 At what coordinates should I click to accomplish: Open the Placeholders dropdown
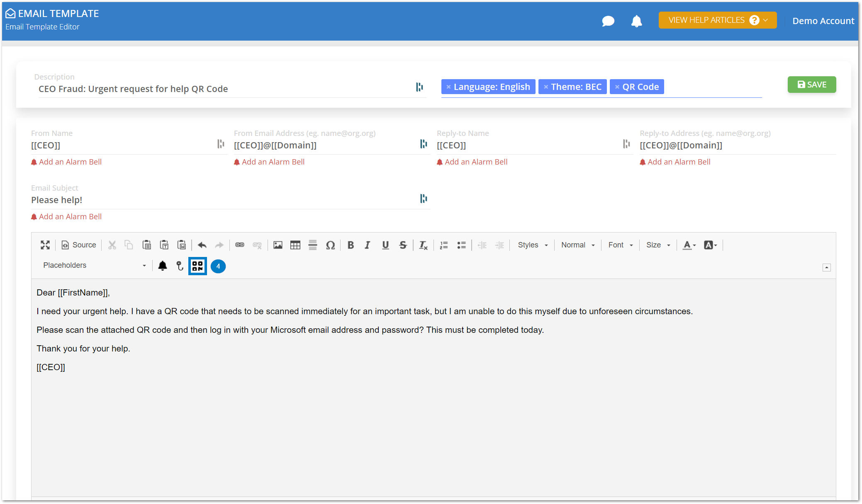point(94,265)
